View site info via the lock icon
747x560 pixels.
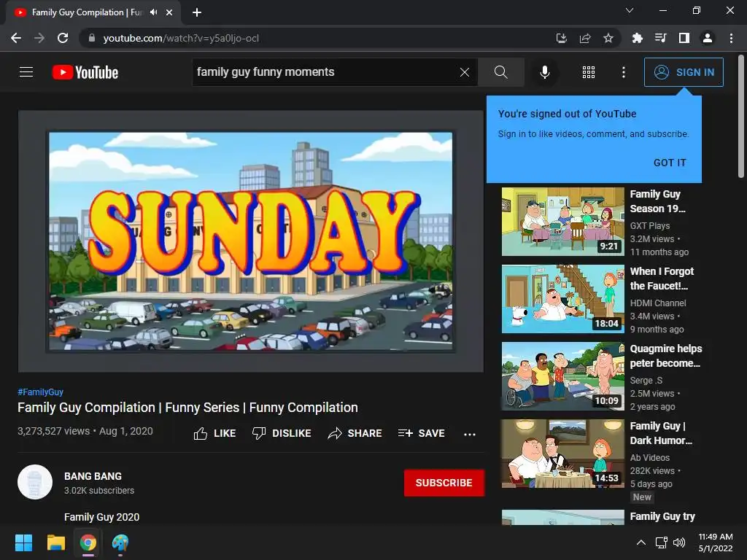point(92,38)
